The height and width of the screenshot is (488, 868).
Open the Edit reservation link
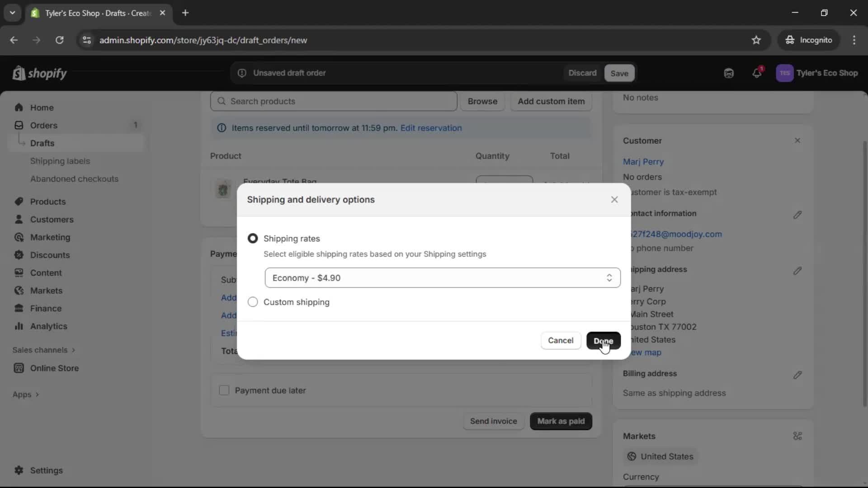click(x=430, y=128)
